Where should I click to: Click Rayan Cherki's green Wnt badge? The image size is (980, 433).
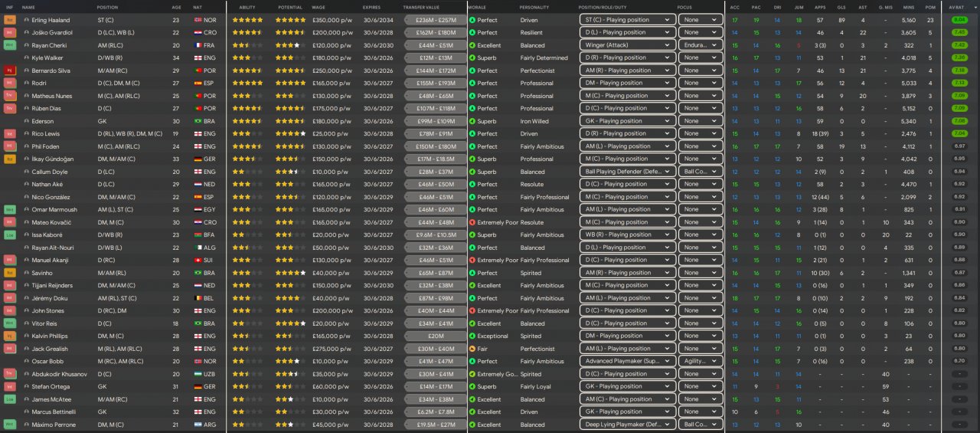(x=10, y=45)
